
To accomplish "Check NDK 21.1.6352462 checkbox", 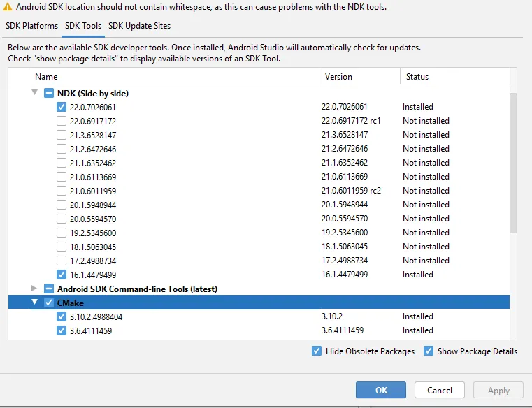I will (x=62, y=163).
